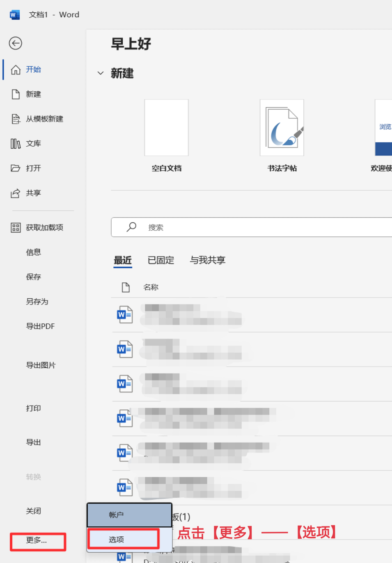Click the 共享 share icon
392x563 pixels.
pyautogui.click(x=16, y=193)
